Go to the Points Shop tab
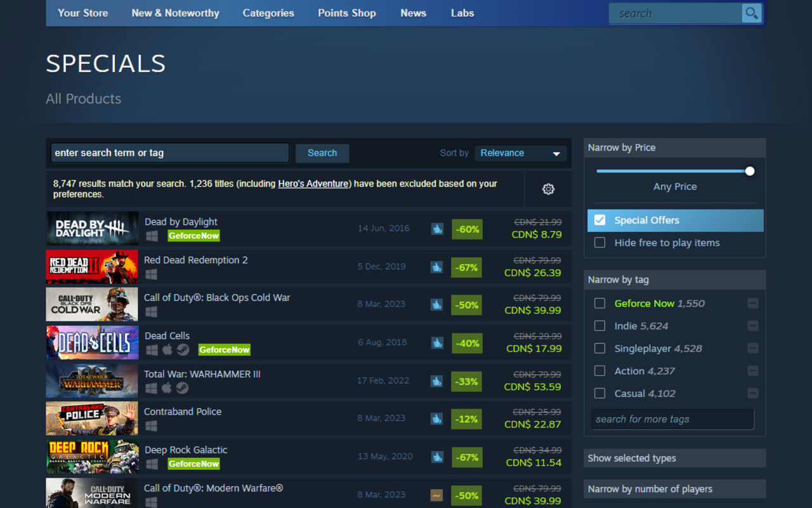 coord(347,13)
